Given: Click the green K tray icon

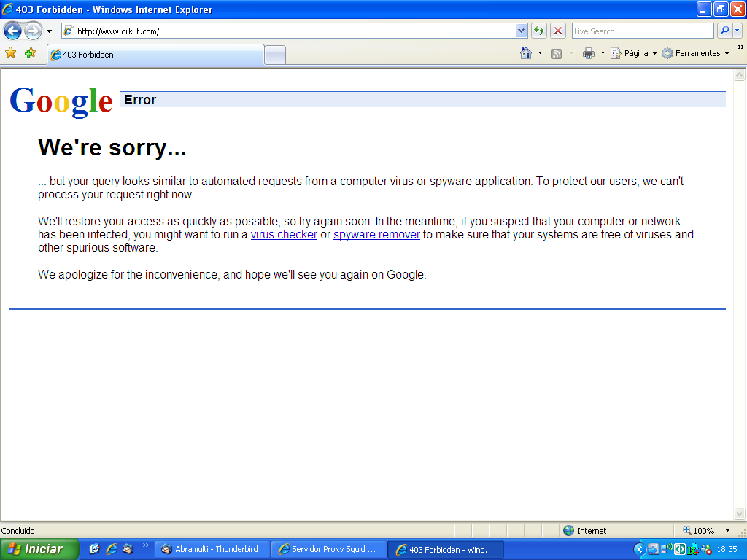Looking at the screenshot, I should click(x=692, y=550).
